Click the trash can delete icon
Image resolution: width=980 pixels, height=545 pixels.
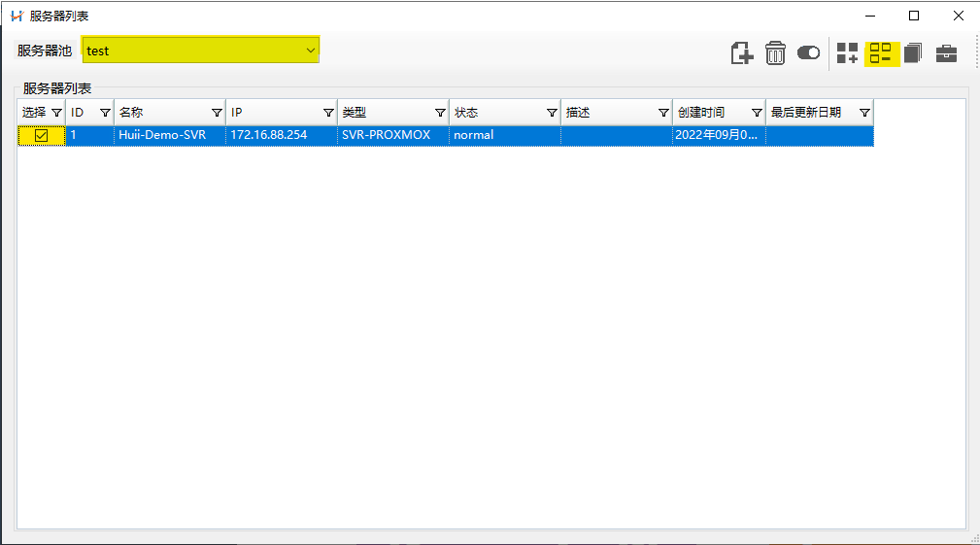tap(775, 53)
